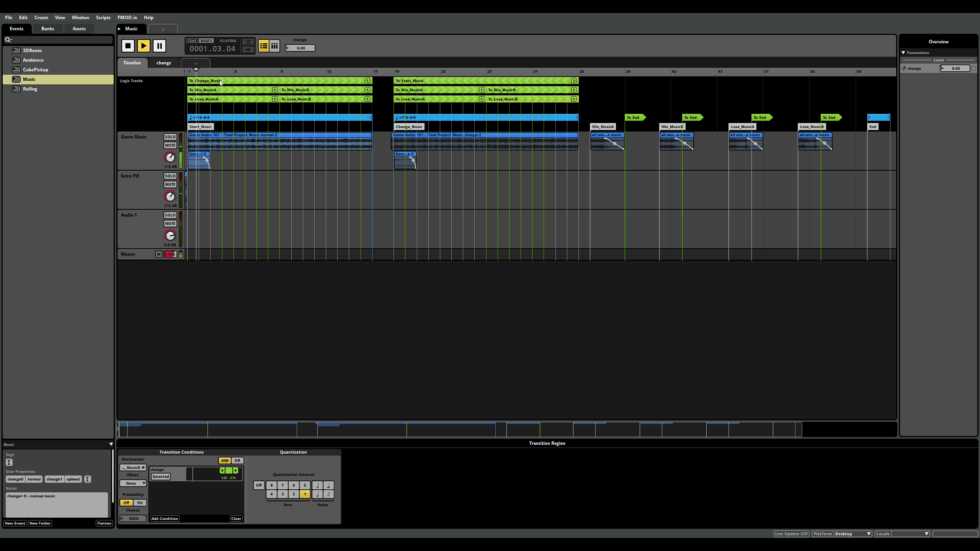Add a new tag with cursor icon

click(9, 462)
